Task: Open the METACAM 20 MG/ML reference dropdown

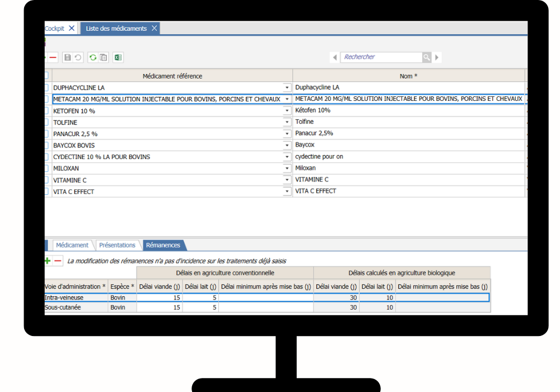Action: point(287,99)
